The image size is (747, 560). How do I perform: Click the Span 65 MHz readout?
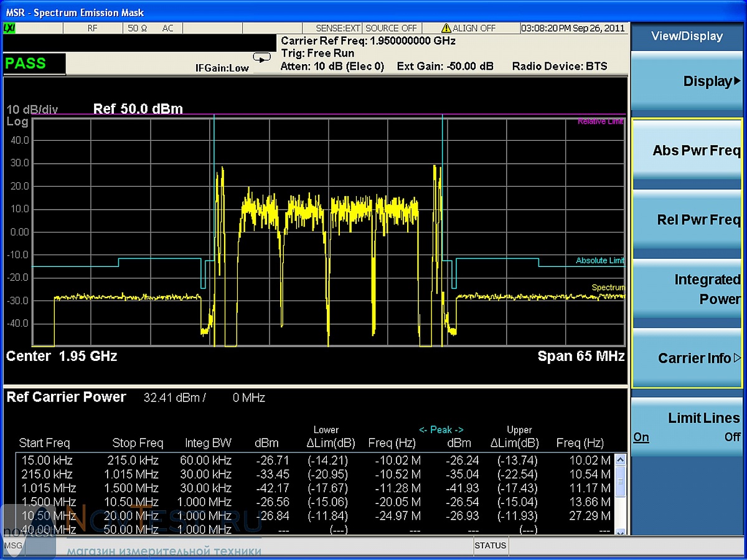581,357
